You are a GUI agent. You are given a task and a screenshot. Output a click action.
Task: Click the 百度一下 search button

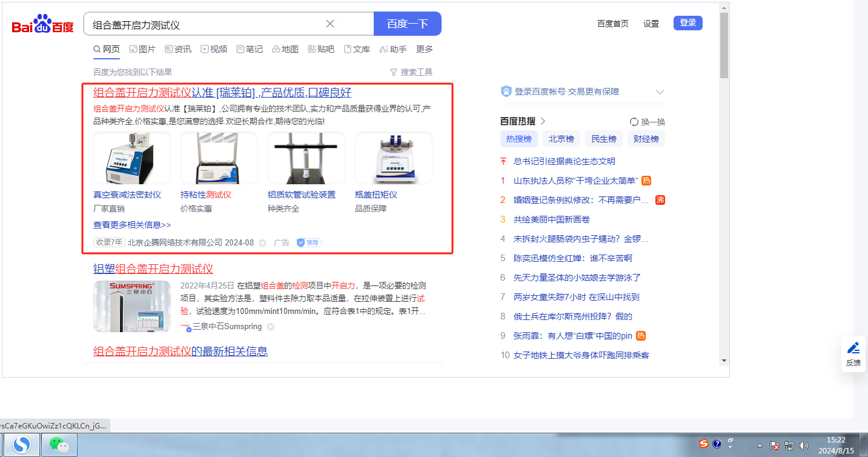(408, 24)
